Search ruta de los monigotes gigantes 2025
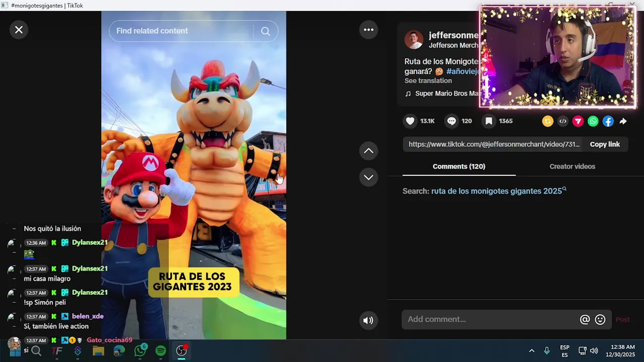Image resolution: width=644 pixels, height=362 pixels. pyautogui.click(x=496, y=191)
